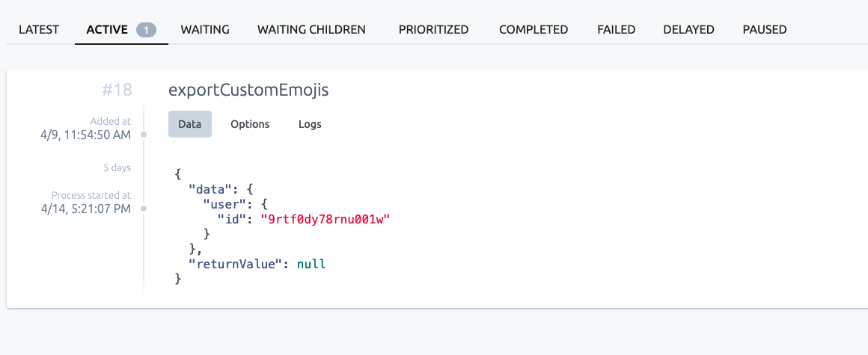This screenshot has width=868, height=355.
Task: Click the "returnValue" key in JSON
Action: click(x=239, y=264)
